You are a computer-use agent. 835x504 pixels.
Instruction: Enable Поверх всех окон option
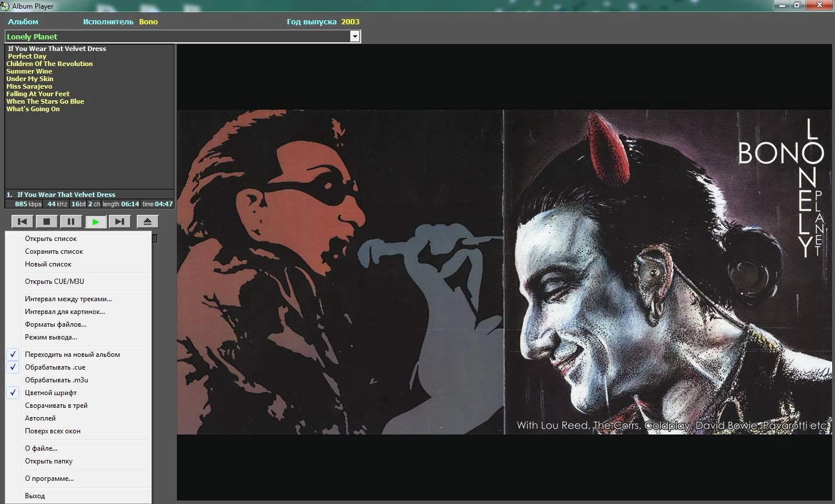click(x=78, y=431)
